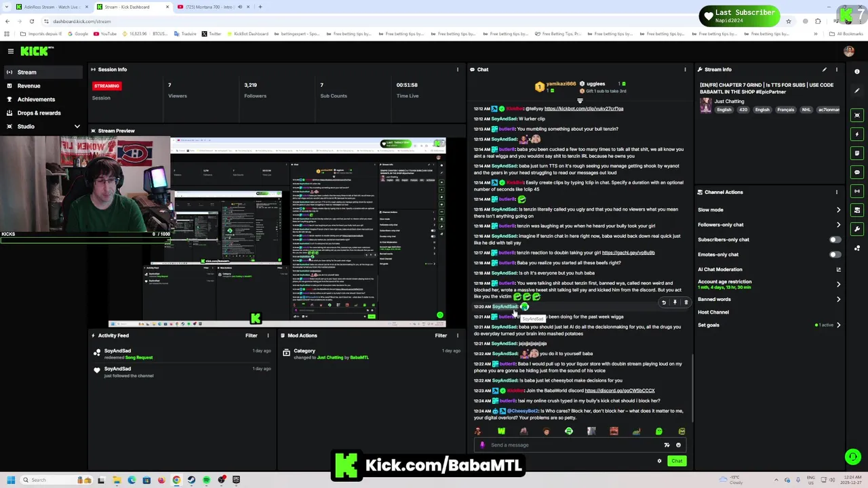This screenshot has height=488, width=868.
Task: Click lightning bolt icon in right sidebar
Action: pyautogui.click(x=857, y=134)
